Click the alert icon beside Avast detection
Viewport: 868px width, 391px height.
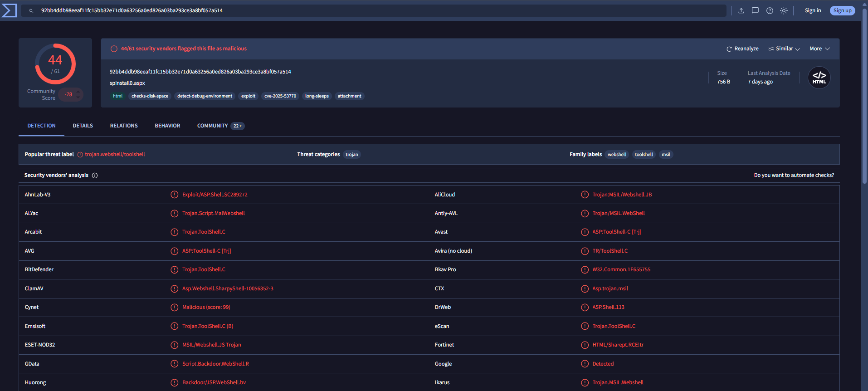pyautogui.click(x=585, y=232)
